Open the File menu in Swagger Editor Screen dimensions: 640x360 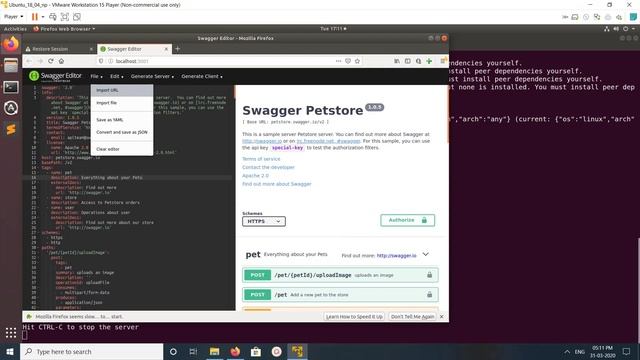[x=96, y=76]
